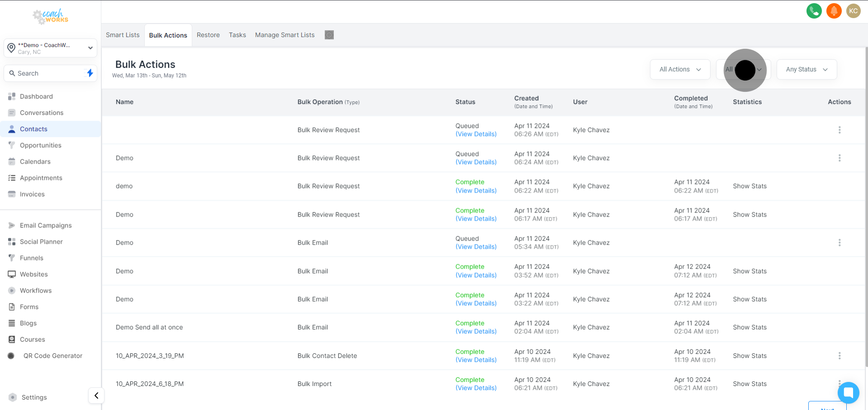Screen dimensions: 868x410
Task: Expand the Any Status filter dropdown
Action: tap(806, 69)
